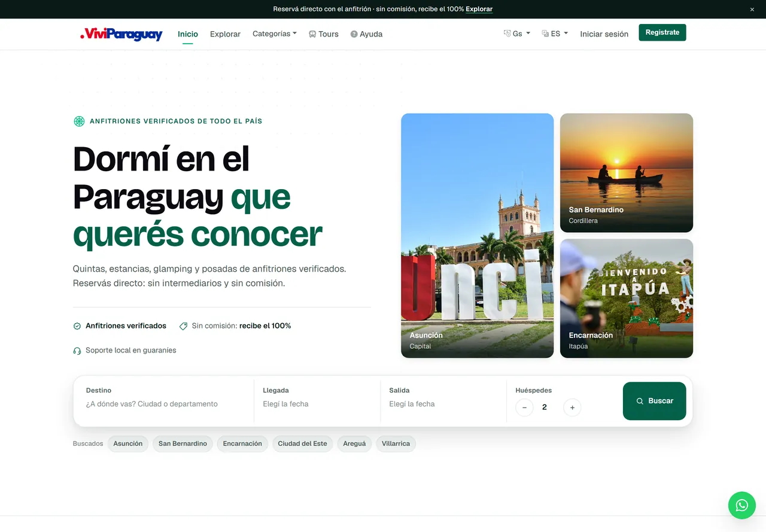Open the Tours nav item

(324, 34)
